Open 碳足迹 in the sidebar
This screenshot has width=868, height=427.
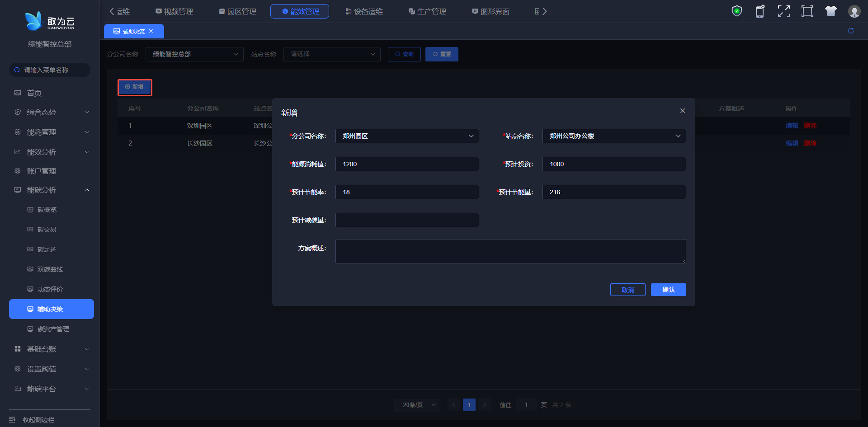coord(47,249)
